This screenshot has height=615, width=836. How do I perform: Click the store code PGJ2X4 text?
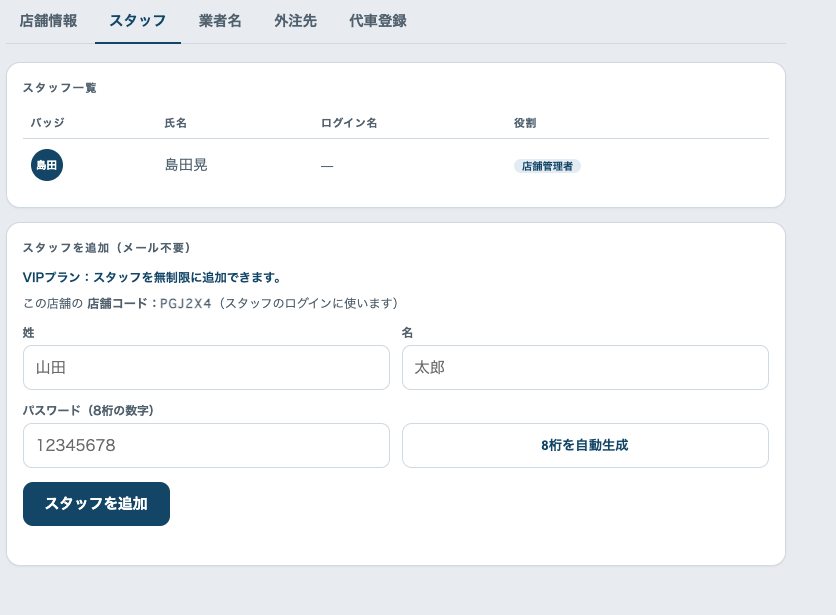[x=186, y=303]
